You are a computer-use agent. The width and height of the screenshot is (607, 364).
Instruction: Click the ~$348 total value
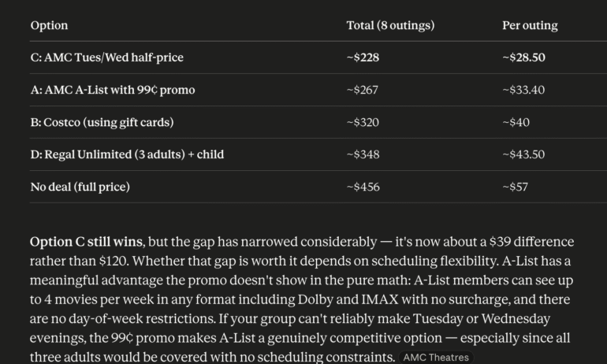click(363, 154)
